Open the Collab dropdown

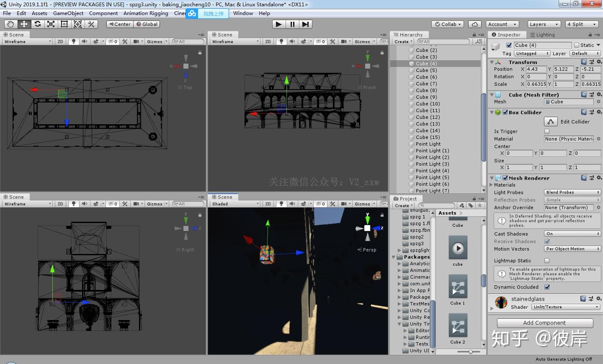pos(448,24)
